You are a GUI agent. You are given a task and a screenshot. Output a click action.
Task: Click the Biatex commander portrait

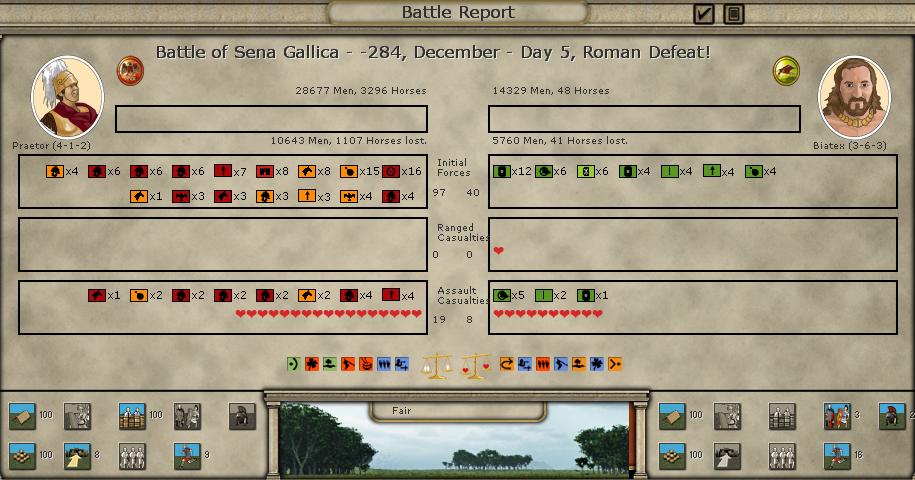tap(853, 97)
